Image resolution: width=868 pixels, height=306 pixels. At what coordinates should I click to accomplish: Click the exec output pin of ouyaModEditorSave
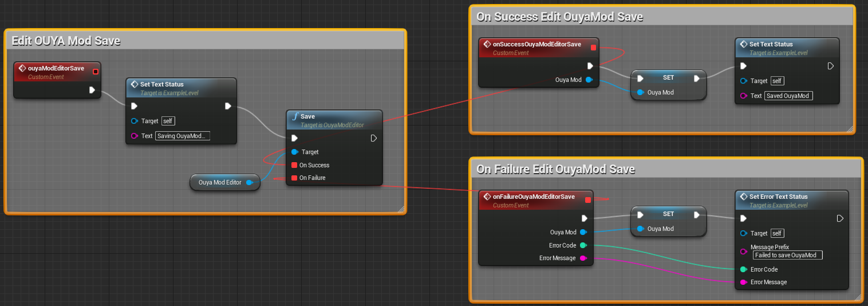coord(92,90)
